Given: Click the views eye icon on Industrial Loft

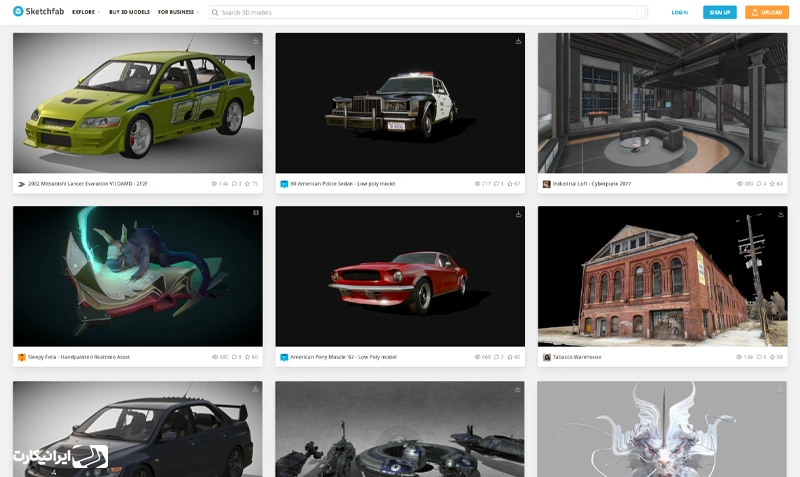Looking at the screenshot, I should (x=740, y=184).
